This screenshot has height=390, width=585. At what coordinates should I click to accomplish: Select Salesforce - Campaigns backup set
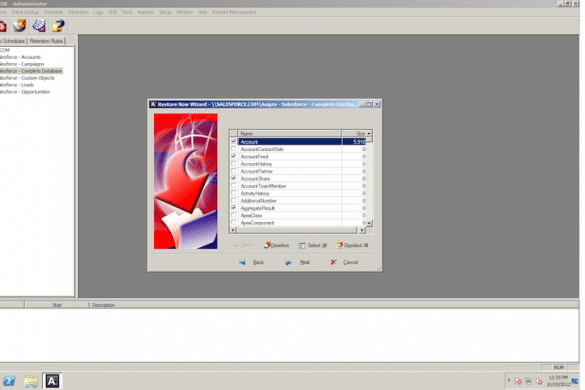coord(22,64)
